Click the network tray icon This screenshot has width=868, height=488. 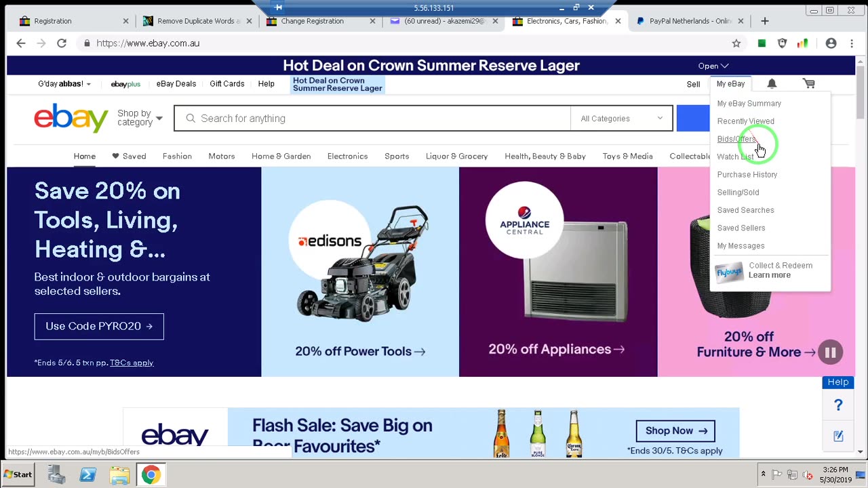point(792,474)
